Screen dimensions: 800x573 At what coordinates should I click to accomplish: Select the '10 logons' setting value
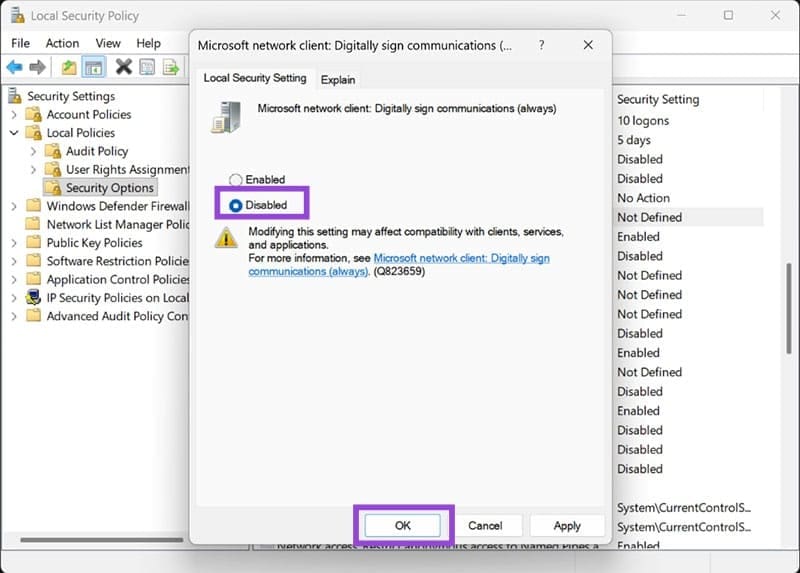click(x=643, y=121)
